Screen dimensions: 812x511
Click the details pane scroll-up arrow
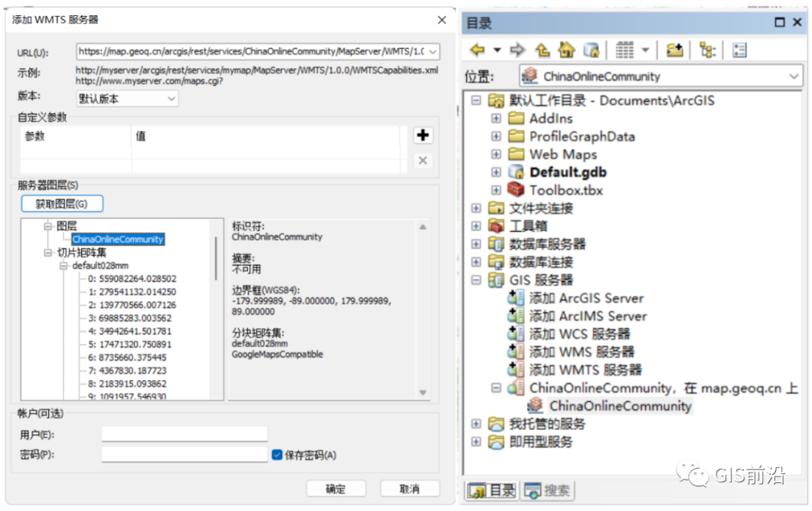pos(423,227)
